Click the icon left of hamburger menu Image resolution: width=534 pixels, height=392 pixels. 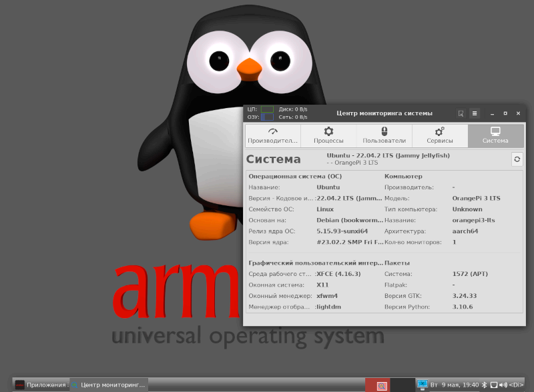461,113
